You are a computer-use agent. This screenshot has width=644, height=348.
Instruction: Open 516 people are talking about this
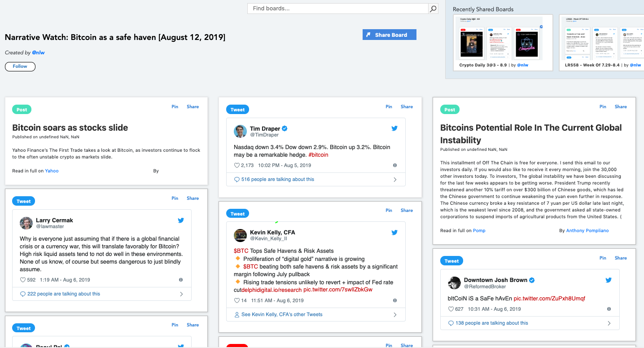[x=278, y=179]
